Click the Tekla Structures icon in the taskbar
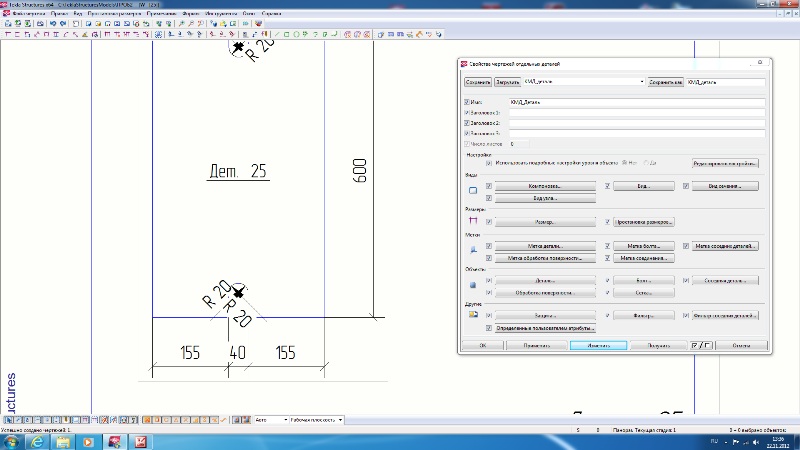 click(x=116, y=441)
